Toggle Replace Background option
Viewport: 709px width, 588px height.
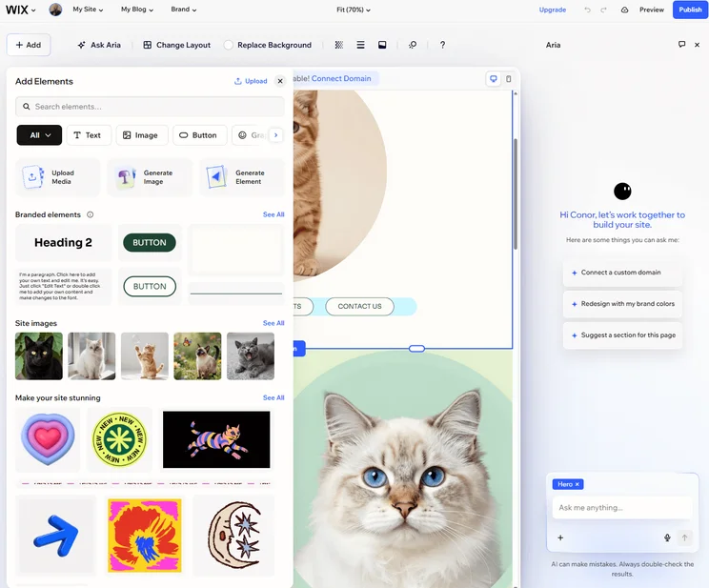click(268, 45)
